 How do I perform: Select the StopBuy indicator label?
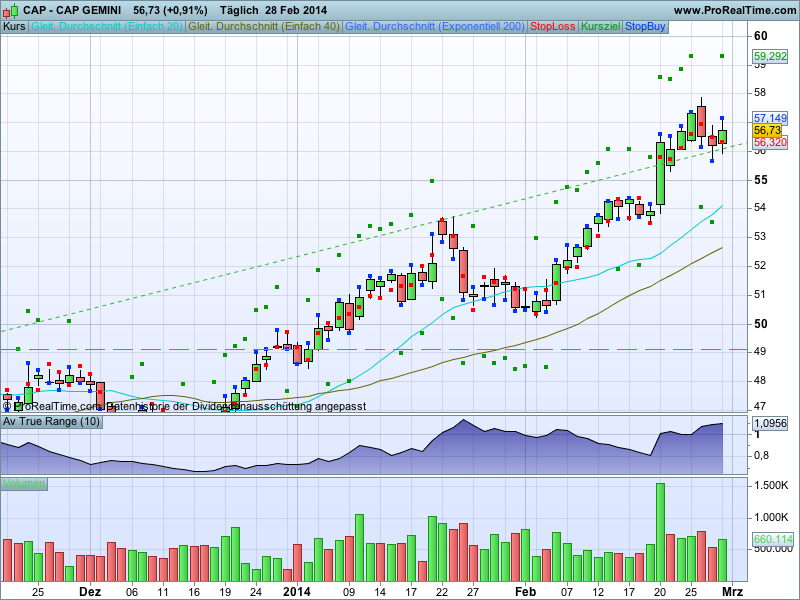tap(645, 27)
